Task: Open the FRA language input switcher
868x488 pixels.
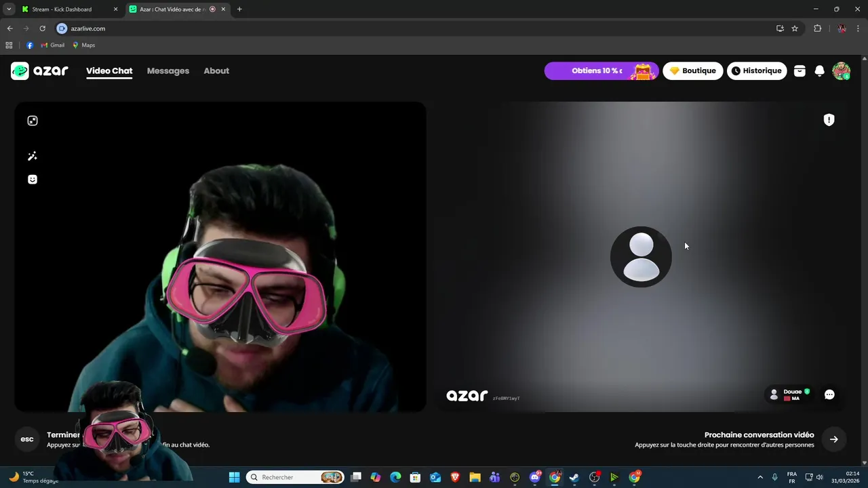Action: [792, 477]
